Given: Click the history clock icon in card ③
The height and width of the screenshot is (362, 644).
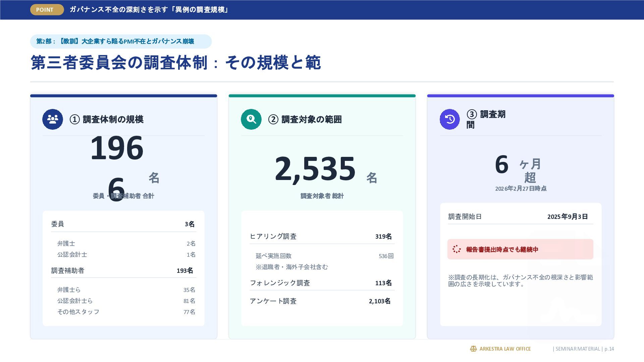Looking at the screenshot, I should tap(450, 119).
